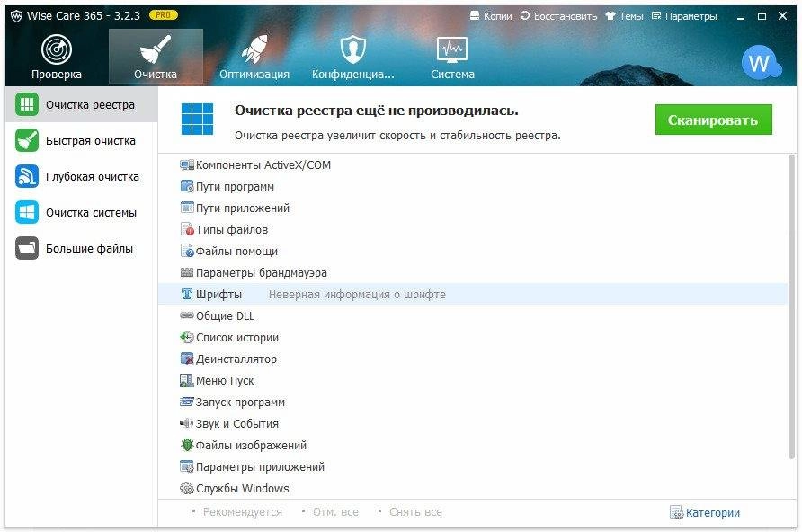Open Параметры settings
802x532 pixels.
click(x=684, y=16)
